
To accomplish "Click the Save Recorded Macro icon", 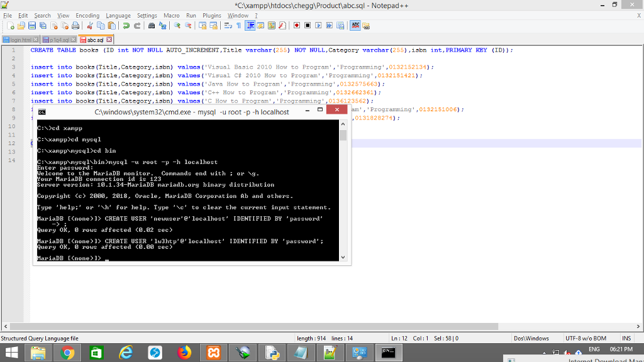I will [x=340, y=26].
